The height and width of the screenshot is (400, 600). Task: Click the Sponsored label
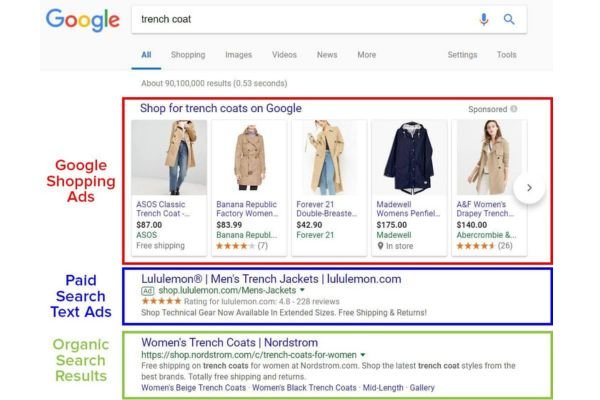(x=488, y=109)
